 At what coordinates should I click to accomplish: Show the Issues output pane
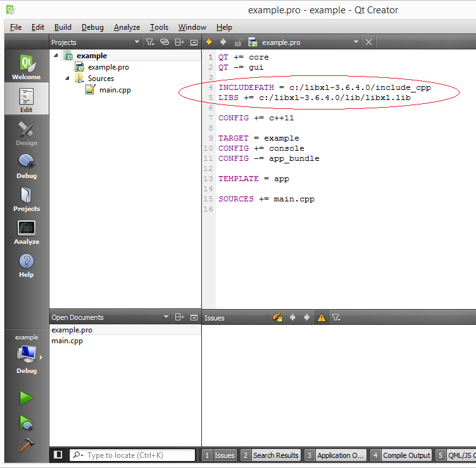(220, 455)
